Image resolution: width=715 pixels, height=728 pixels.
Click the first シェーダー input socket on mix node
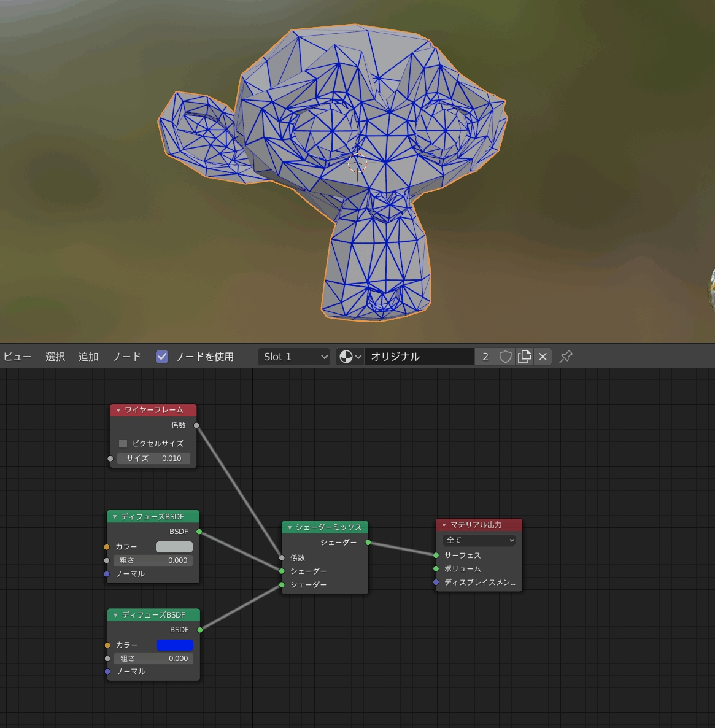point(282,571)
